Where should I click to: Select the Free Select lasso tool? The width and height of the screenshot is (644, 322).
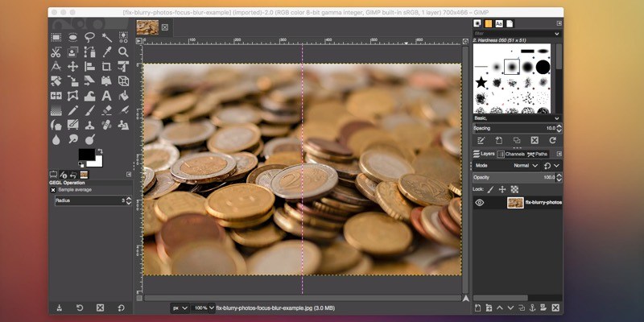(x=89, y=37)
